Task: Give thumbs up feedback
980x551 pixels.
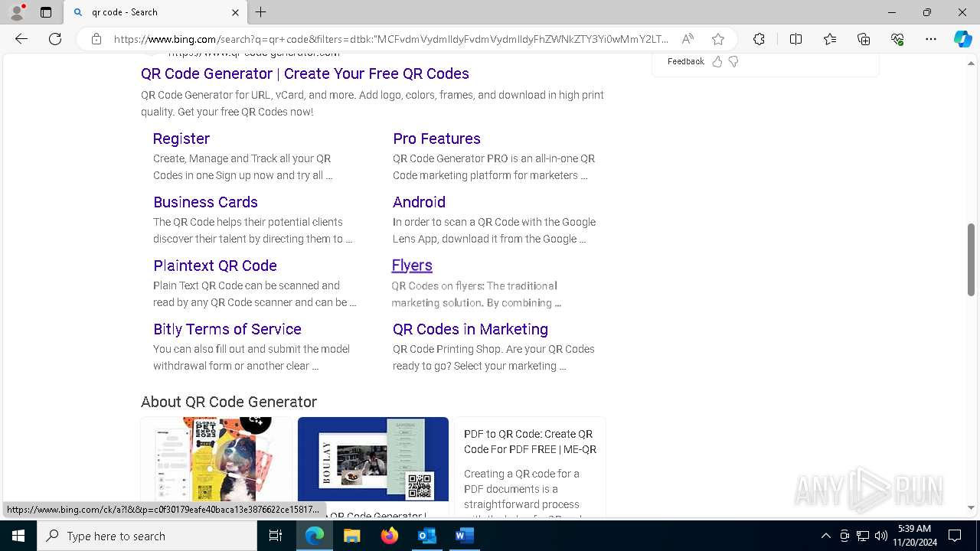Action: point(717,61)
